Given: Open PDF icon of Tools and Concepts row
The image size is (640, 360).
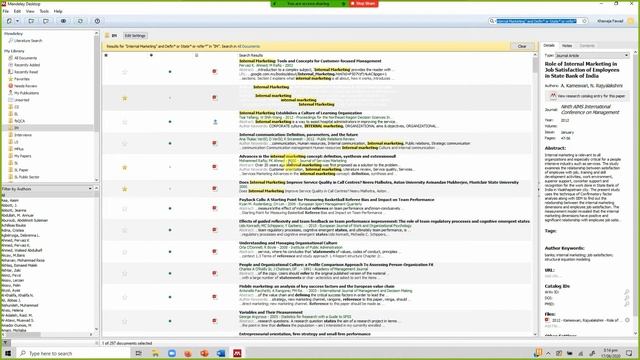Looking at the screenshot, I should pos(215,72).
